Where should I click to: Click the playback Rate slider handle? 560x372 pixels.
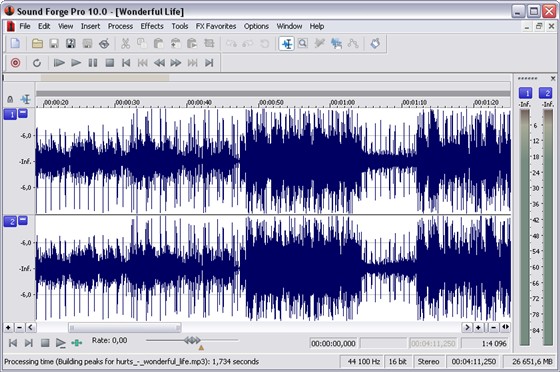point(192,340)
